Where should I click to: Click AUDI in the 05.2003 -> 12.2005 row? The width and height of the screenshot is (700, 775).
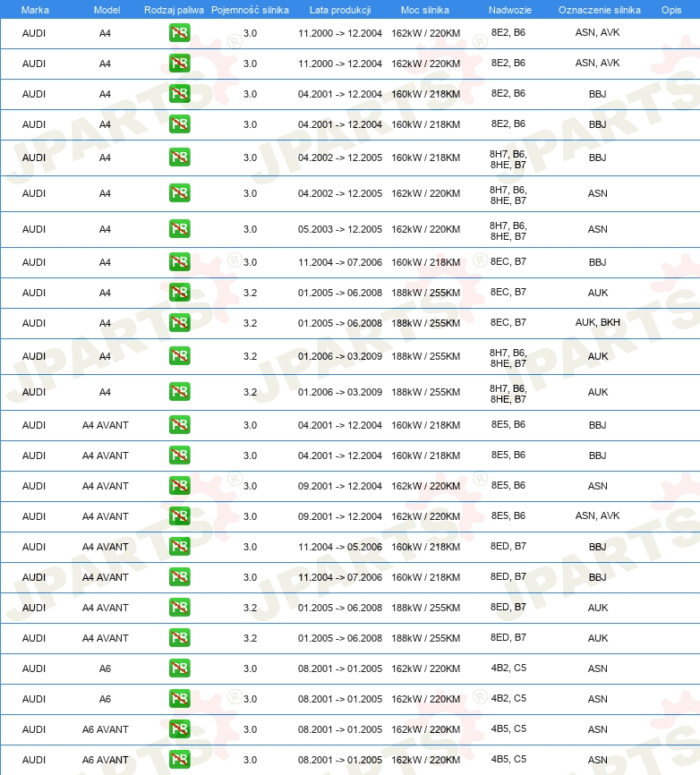point(34,229)
